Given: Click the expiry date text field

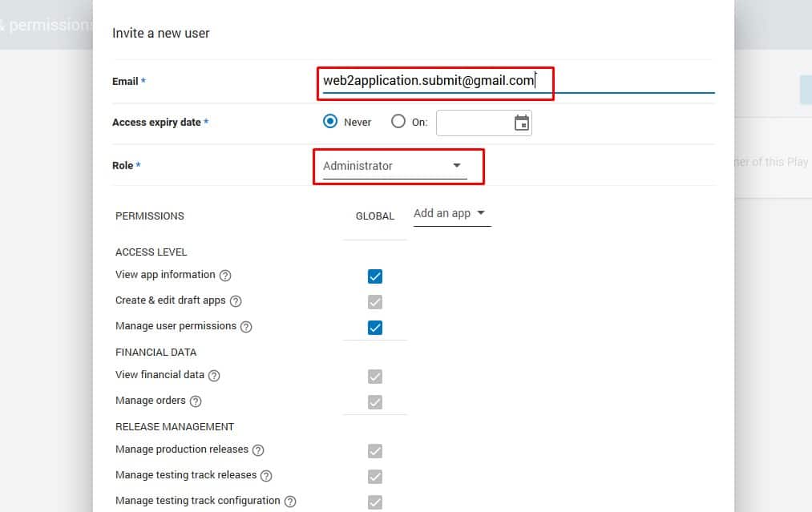Looking at the screenshot, I should [473, 123].
